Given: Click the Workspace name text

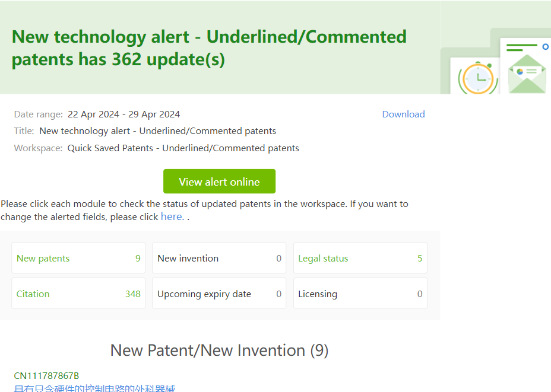Looking at the screenshot, I should click(x=183, y=148).
